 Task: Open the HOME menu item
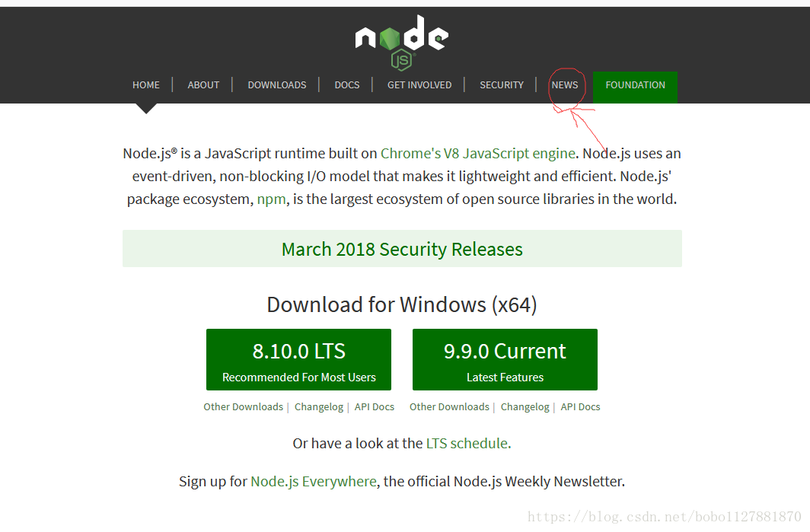coord(145,85)
